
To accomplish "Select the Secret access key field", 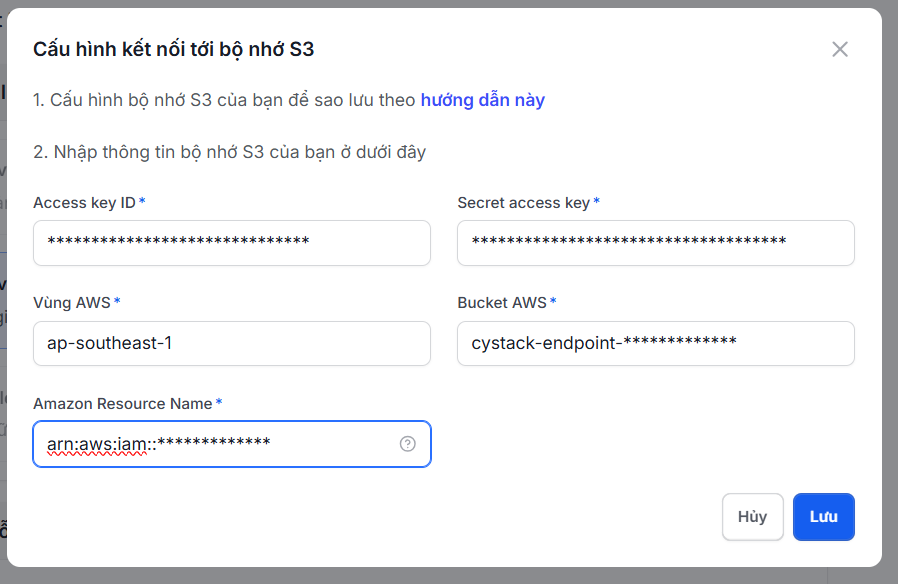I will [655, 242].
